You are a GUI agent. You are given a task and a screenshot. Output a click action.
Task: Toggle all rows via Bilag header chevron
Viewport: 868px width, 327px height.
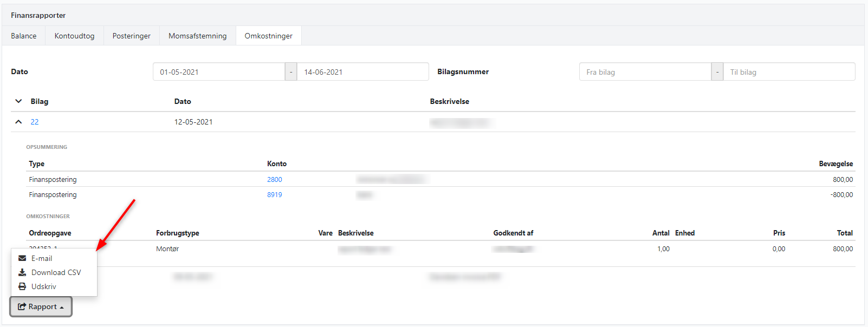click(x=18, y=101)
